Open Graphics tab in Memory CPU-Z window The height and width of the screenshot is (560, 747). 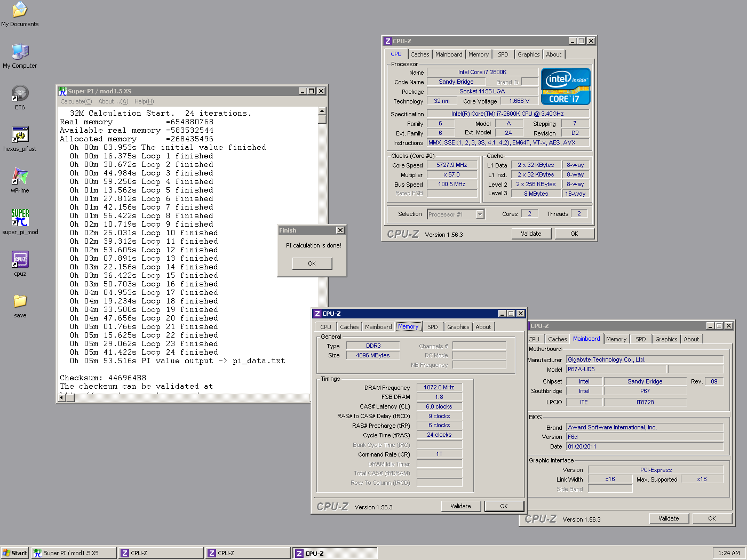458,327
